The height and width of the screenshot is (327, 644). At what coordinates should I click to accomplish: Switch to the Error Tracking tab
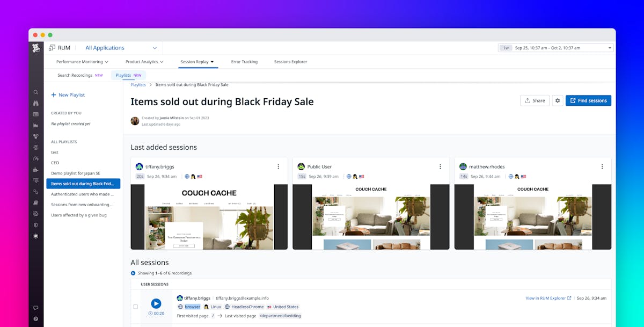(x=244, y=61)
